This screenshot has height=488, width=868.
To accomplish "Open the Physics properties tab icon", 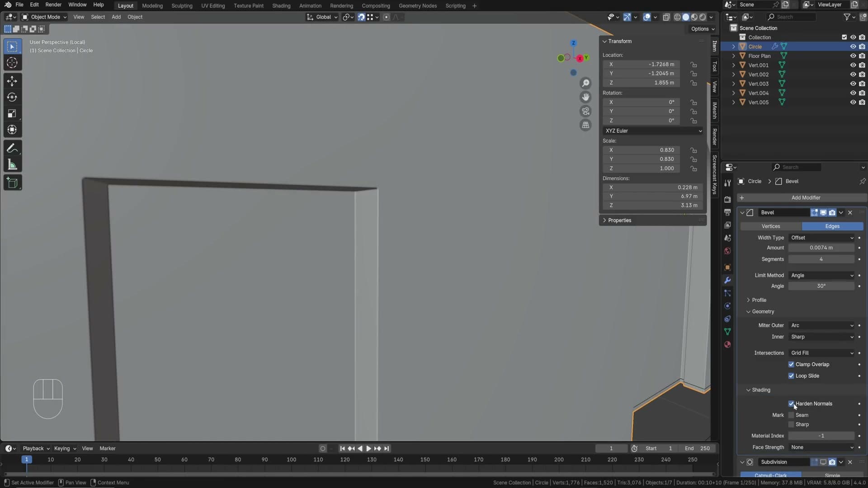I will (727, 306).
